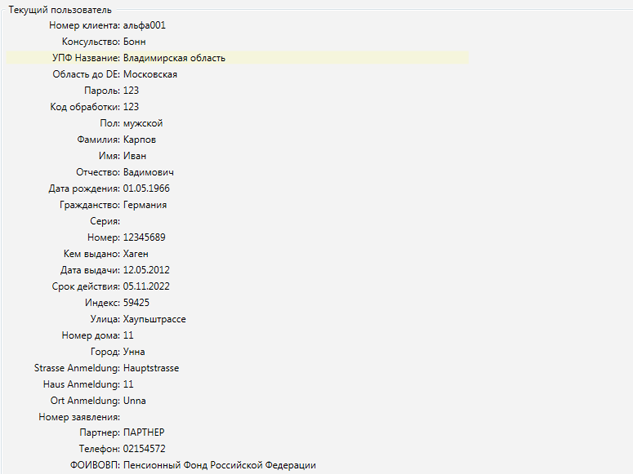Click the Код обработки value 123
Viewport: 633px width, 474px height.
[x=131, y=107]
